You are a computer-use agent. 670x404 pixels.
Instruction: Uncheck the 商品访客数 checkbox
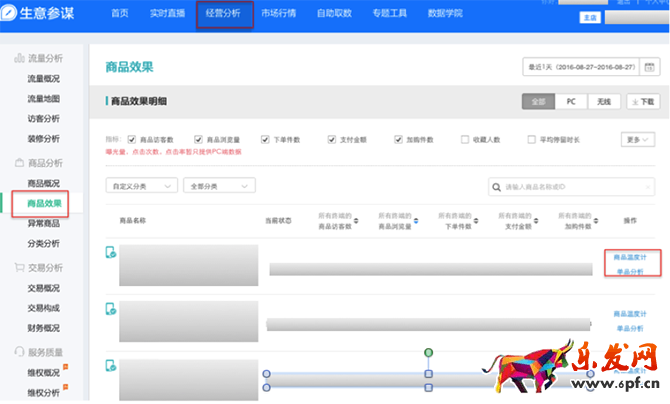[x=132, y=140]
